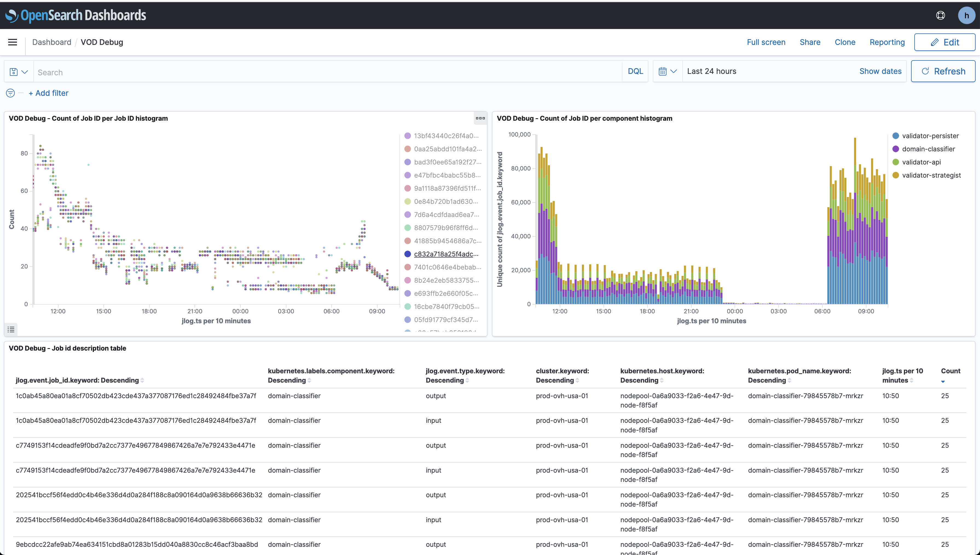Click legend color for c832a718a25f4adc
The image size is (980, 555).
coord(407,254)
